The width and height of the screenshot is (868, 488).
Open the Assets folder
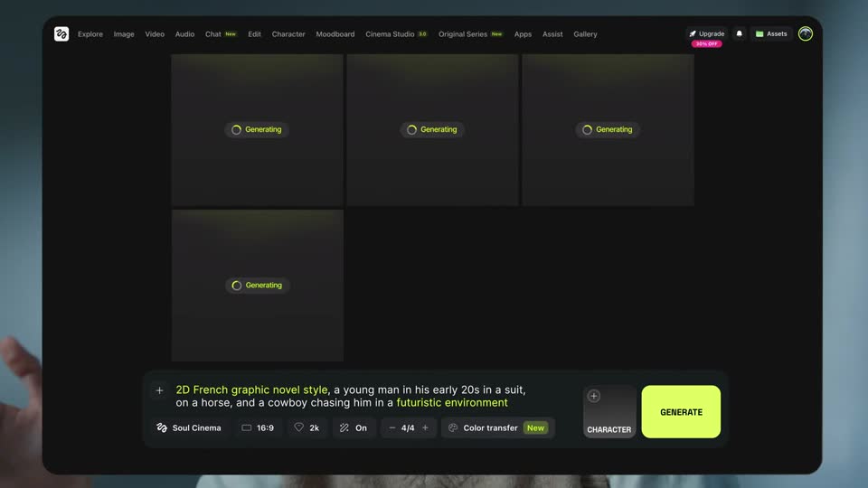point(771,33)
